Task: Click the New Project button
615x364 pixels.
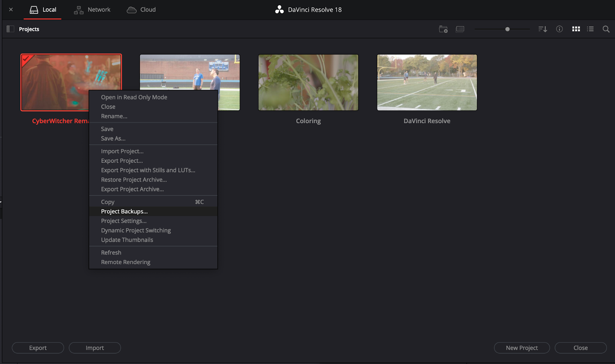Action: coord(522,347)
